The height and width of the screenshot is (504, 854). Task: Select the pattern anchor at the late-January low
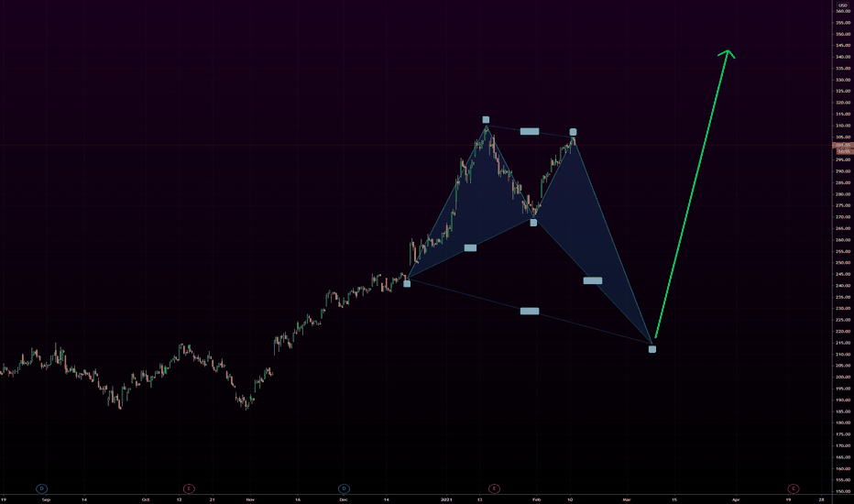pyautogui.click(x=533, y=223)
